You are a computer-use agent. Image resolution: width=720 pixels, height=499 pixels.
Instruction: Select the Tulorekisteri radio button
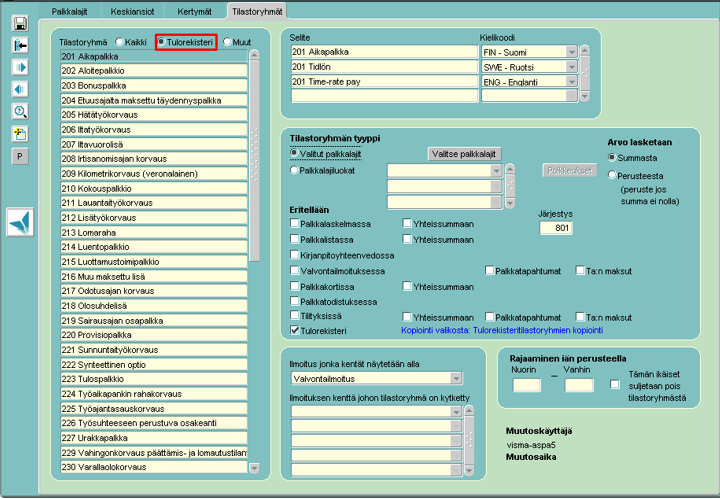coord(161,42)
